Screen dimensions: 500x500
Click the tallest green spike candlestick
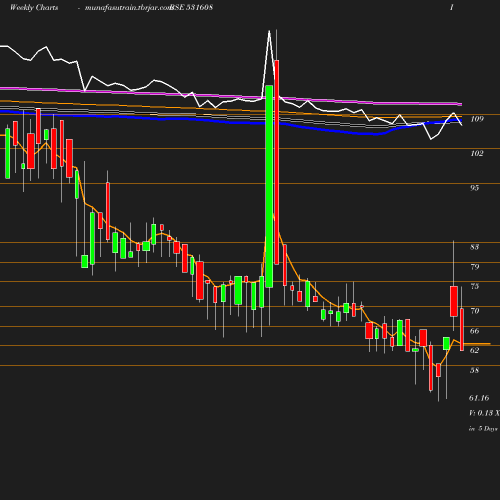pyautogui.click(x=269, y=186)
